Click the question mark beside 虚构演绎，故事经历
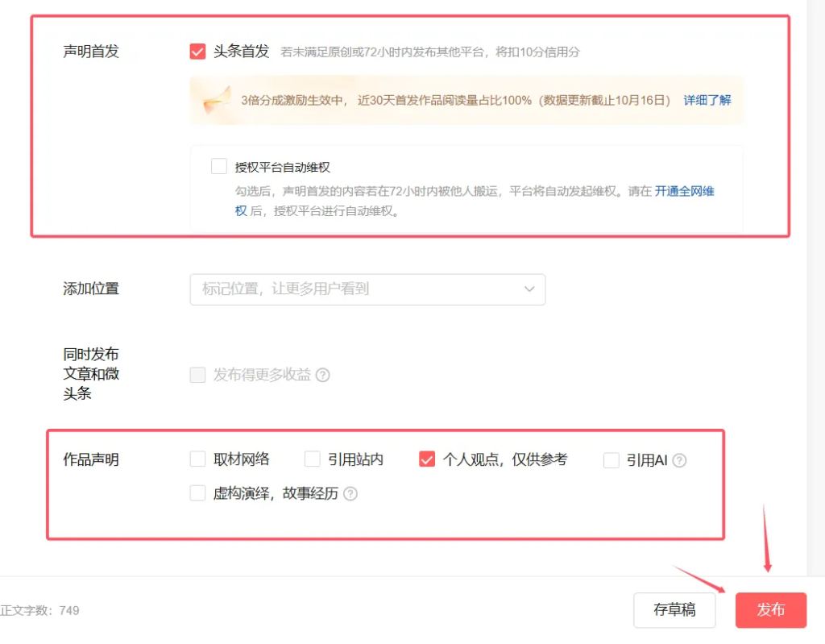825x644 pixels. pos(350,494)
